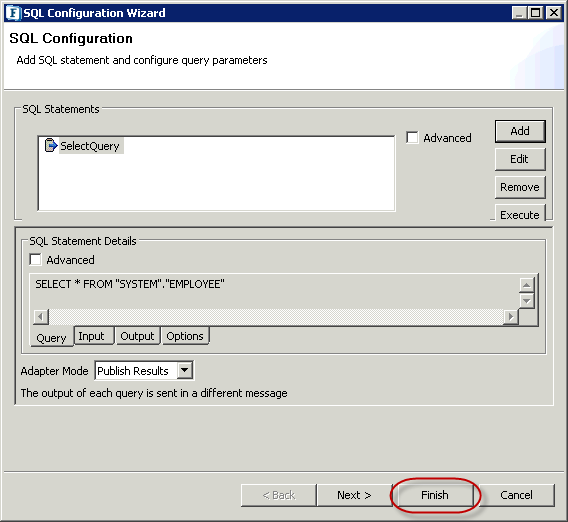Click the horizontal scroll left arrow

click(x=41, y=317)
